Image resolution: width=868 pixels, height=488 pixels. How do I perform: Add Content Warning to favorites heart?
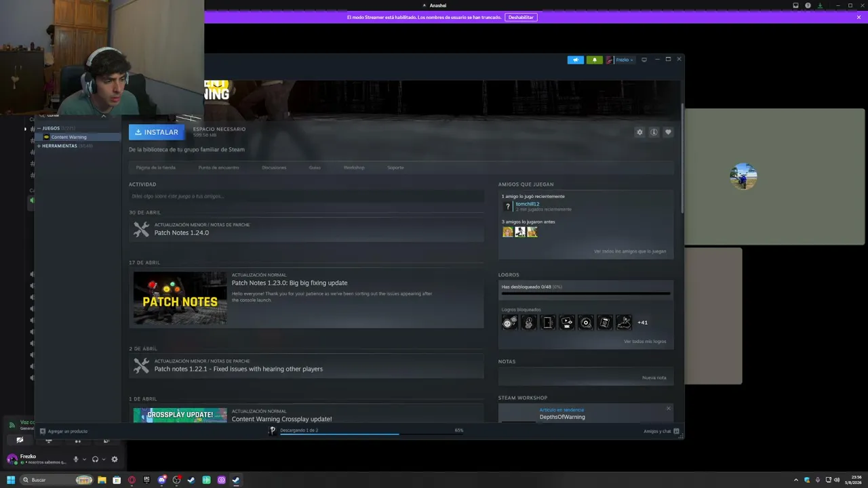668,132
